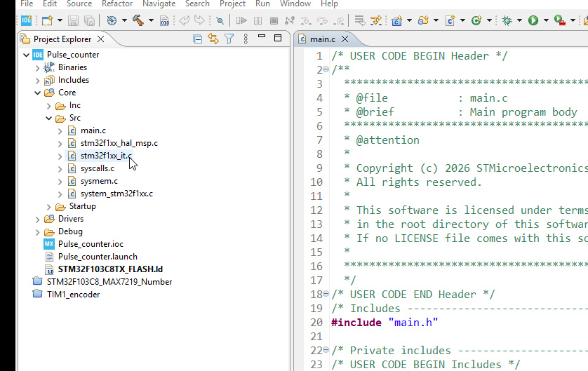Open the Run dropdown arrow
This screenshot has width=588, height=371.
pos(546,20)
